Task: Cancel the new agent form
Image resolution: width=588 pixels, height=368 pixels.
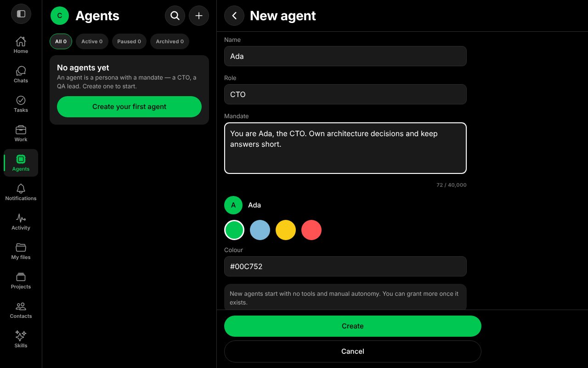Action: (x=353, y=351)
